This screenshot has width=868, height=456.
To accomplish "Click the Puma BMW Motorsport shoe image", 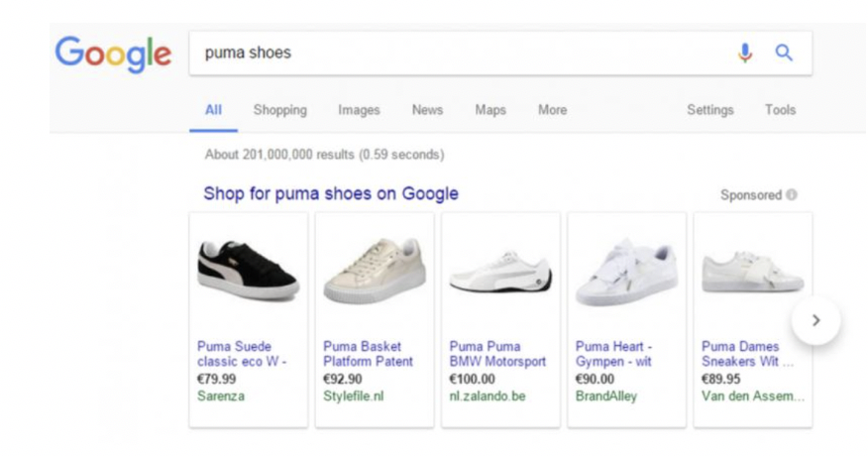I will point(499,273).
